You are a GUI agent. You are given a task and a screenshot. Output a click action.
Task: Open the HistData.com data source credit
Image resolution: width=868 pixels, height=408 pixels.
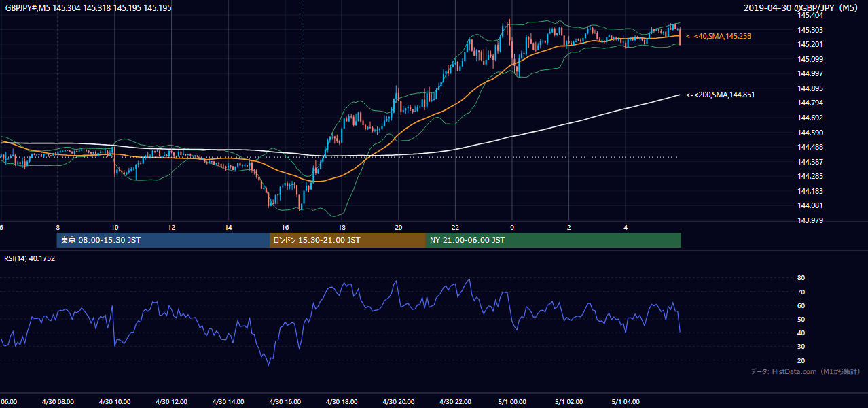tap(806, 371)
